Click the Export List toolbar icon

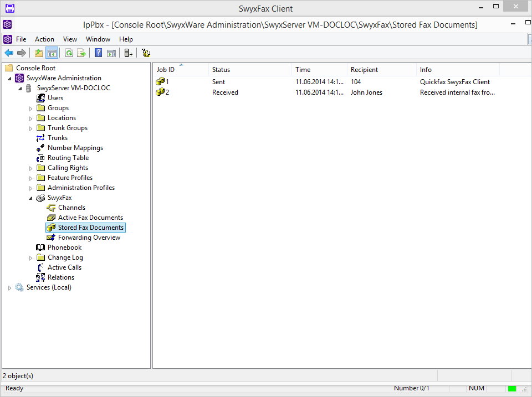(x=81, y=53)
